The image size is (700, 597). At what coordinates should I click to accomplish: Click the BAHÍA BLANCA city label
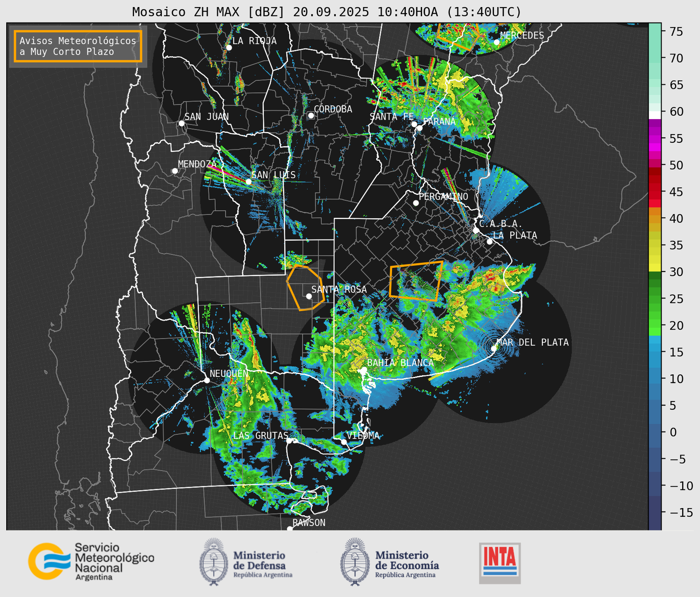point(400,362)
